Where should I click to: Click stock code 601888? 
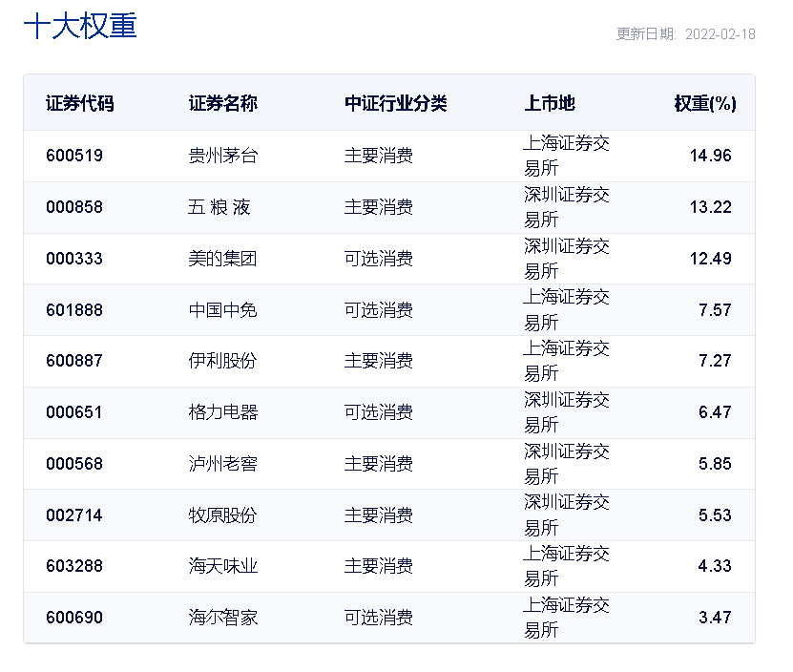click(x=74, y=309)
